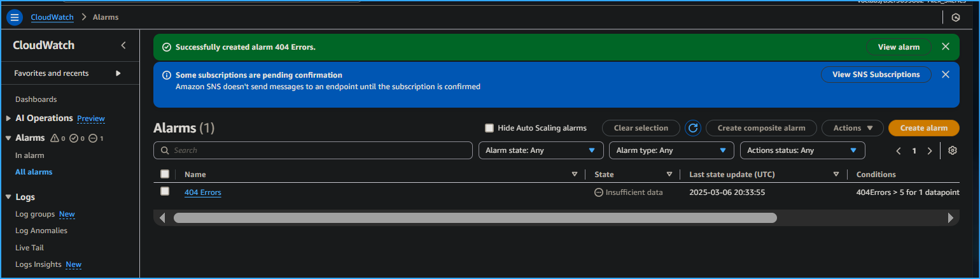Open alarms table settings gear icon
The height and width of the screenshot is (279, 980).
click(953, 150)
